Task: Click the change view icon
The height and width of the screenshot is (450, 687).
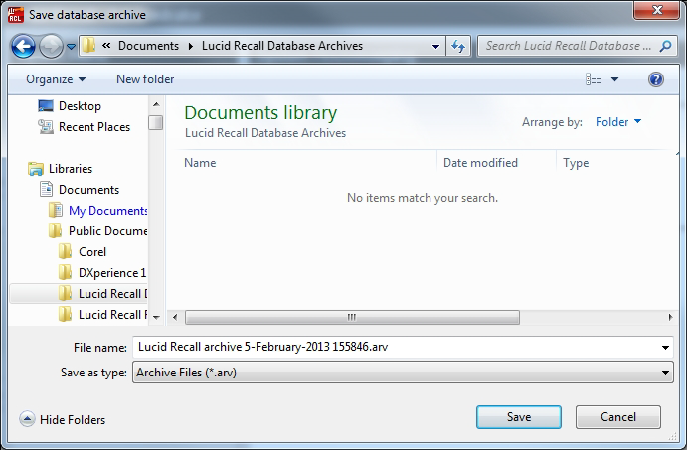Action: (x=593, y=79)
